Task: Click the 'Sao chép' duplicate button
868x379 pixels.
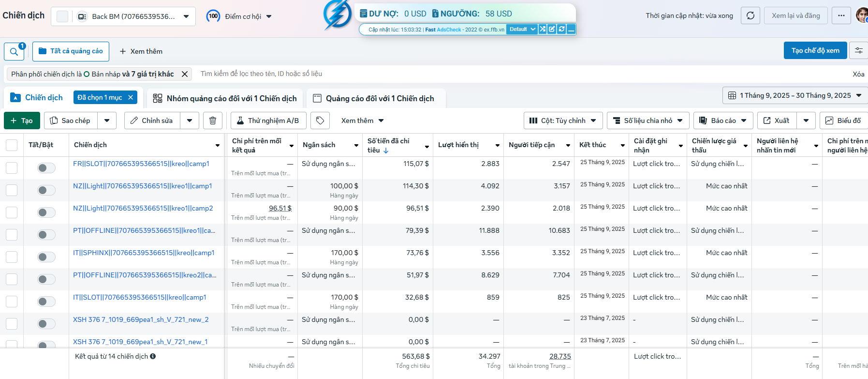Action: pyautogui.click(x=71, y=121)
